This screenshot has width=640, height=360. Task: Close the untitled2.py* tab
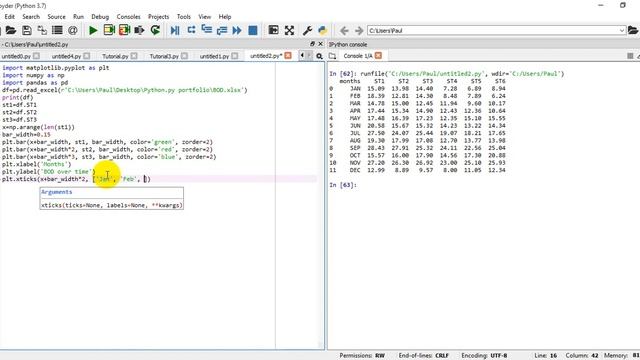coord(288,56)
